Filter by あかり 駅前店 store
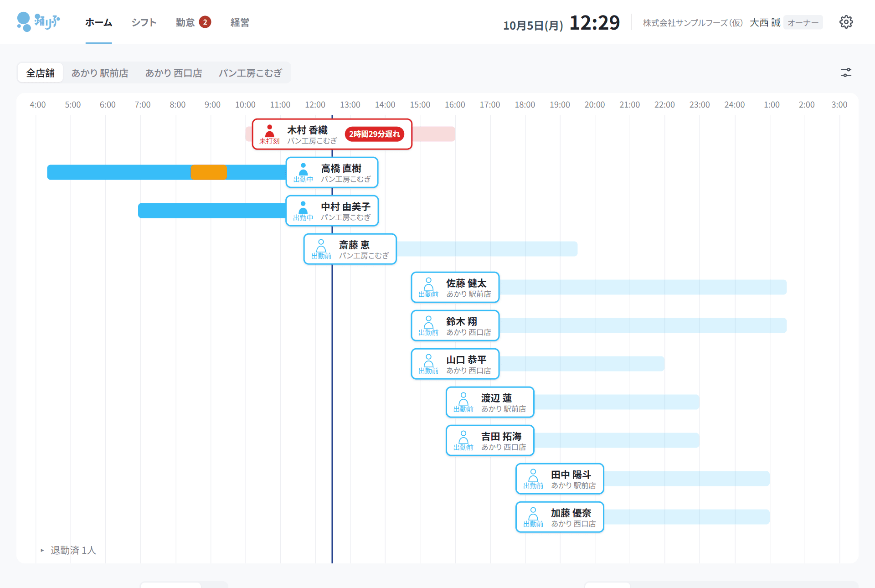Screen dimensions: 875x588 (x=100, y=73)
